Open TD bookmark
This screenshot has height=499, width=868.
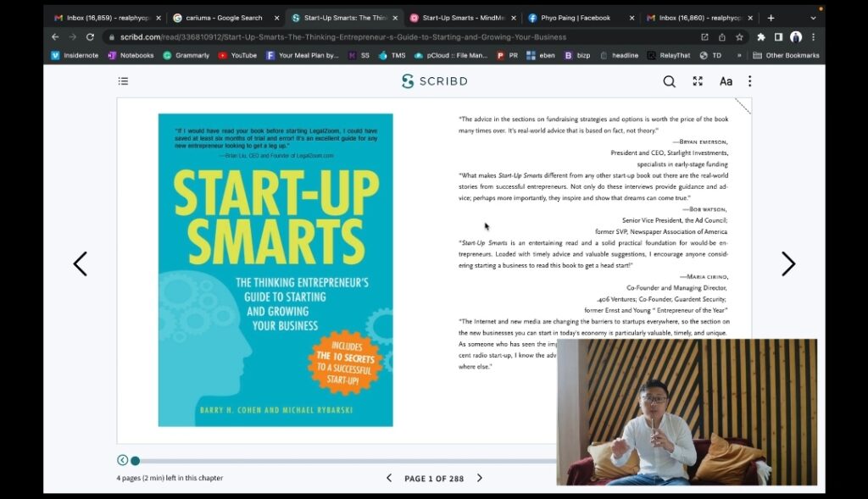(711, 55)
